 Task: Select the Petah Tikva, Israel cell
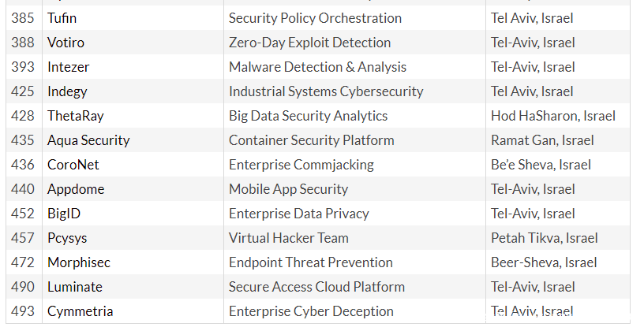(x=545, y=238)
